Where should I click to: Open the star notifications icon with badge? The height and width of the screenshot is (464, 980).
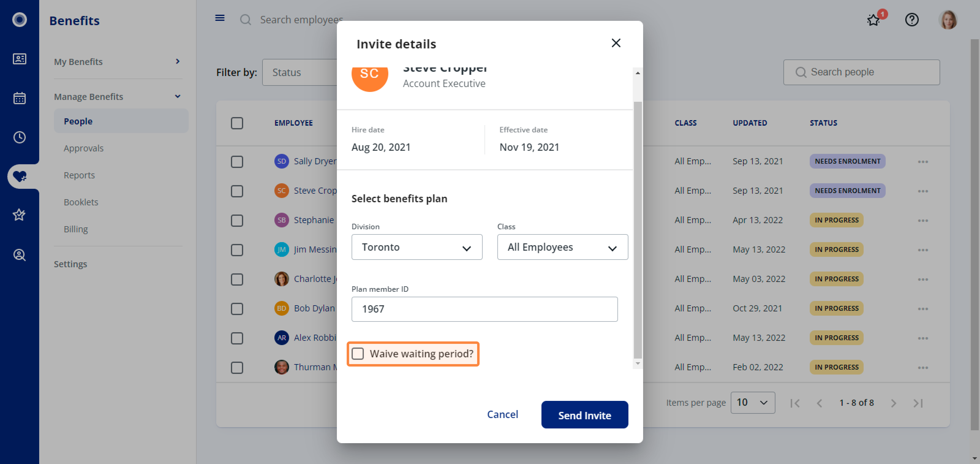point(873,19)
